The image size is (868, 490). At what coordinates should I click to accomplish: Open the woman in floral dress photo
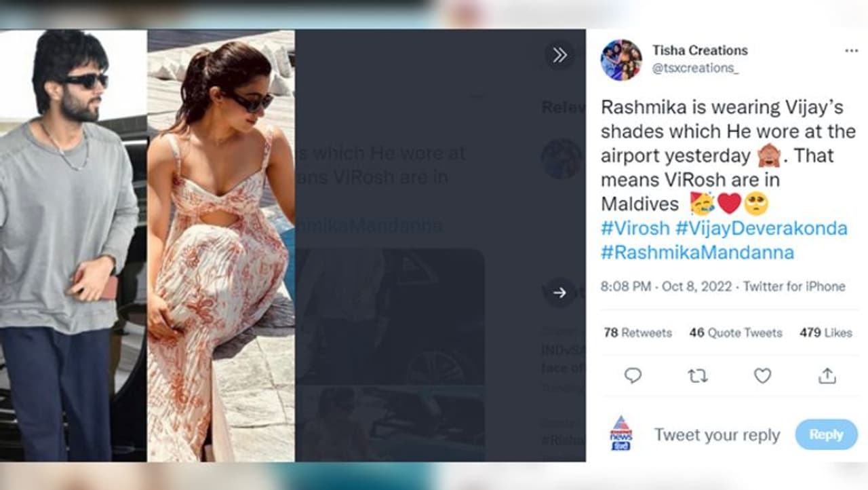[221, 246]
